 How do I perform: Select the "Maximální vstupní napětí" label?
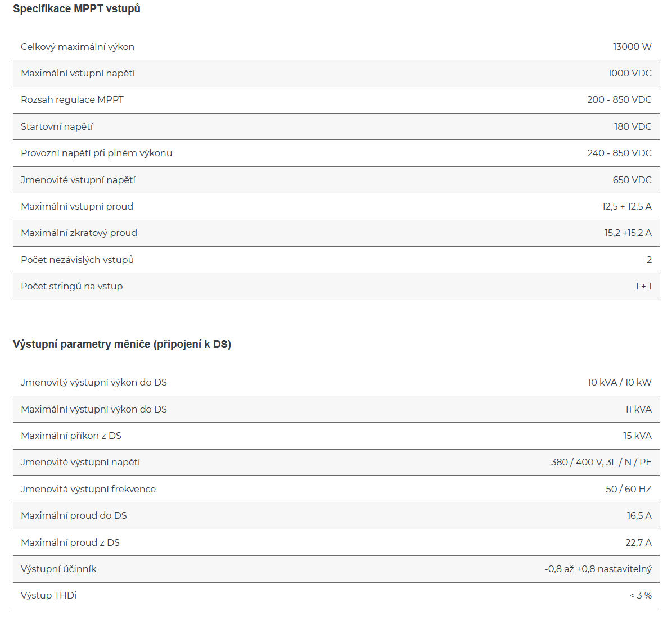point(78,73)
